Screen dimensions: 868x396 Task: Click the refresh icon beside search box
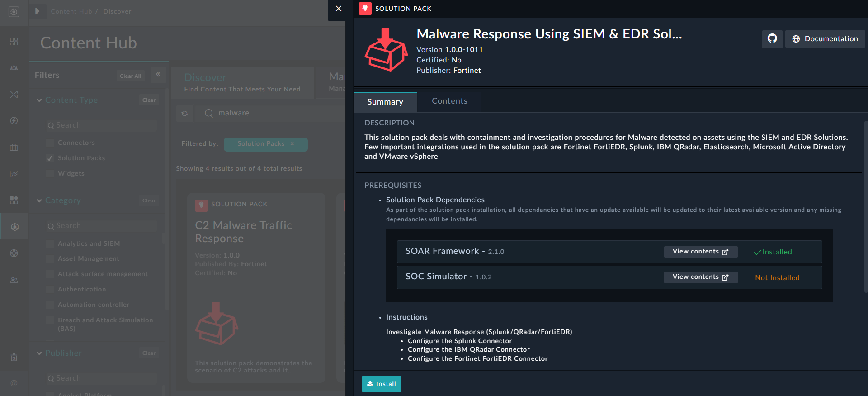click(x=184, y=114)
